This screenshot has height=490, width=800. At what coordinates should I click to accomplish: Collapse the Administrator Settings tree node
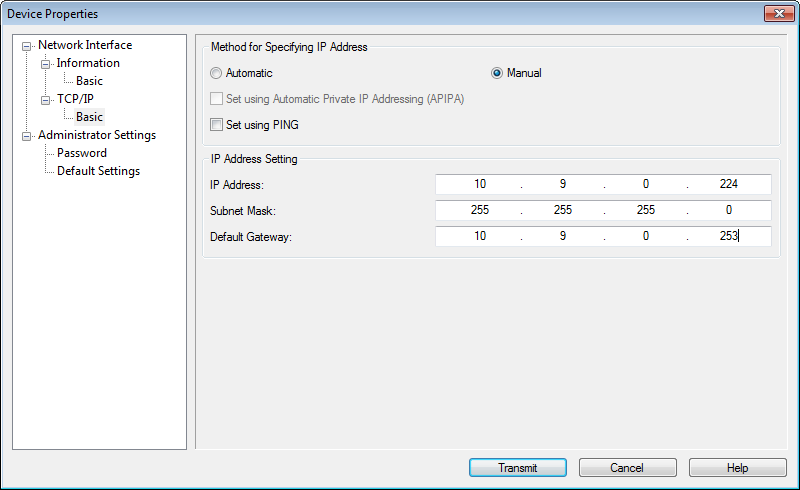pyautogui.click(x=27, y=136)
